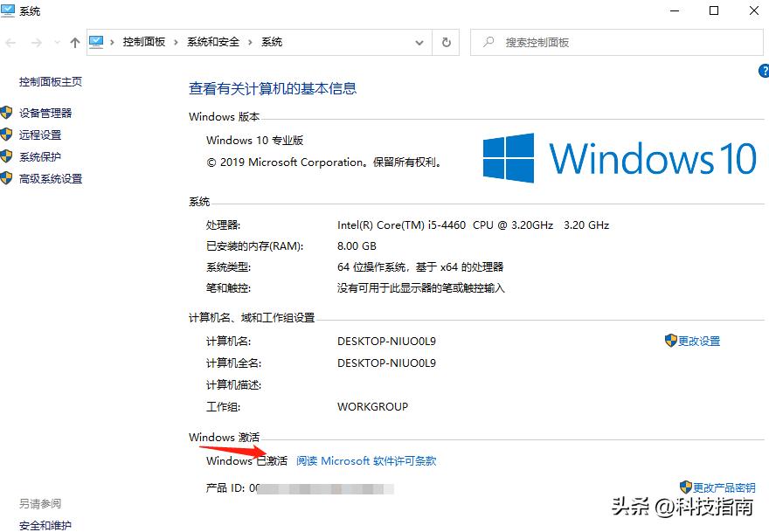Image resolution: width=769 pixels, height=532 pixels.
Task: Click the refresh icon in the address bar
Action: point(446,42)
